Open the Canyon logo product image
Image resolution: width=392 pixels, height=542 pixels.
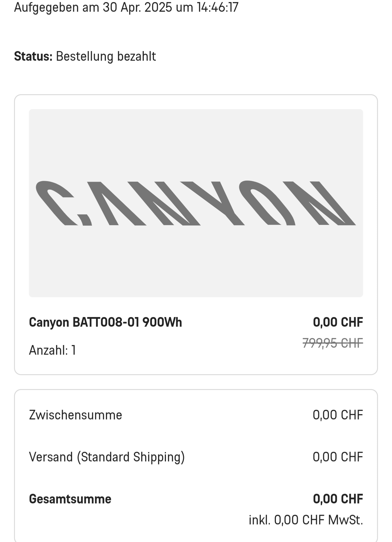click(x=196, y=203)
